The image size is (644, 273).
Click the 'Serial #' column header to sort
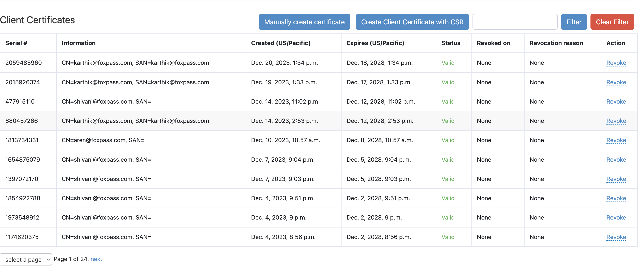point(16,43)
